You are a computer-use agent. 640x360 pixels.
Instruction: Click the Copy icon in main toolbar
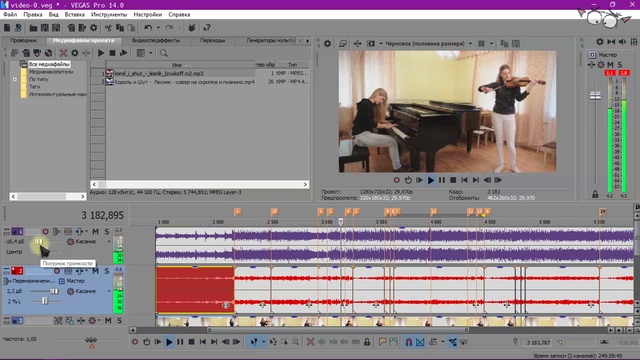coord(120,28)
